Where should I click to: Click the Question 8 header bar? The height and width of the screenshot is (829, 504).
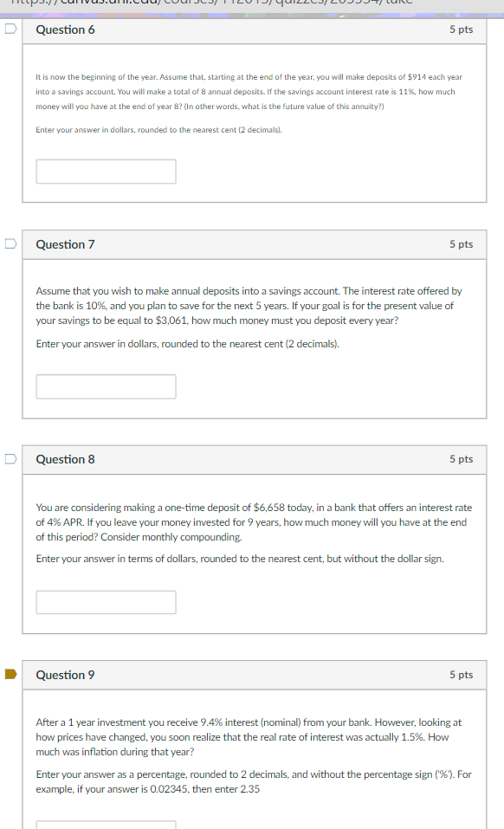pyautogui.click(x=255, y=459)
